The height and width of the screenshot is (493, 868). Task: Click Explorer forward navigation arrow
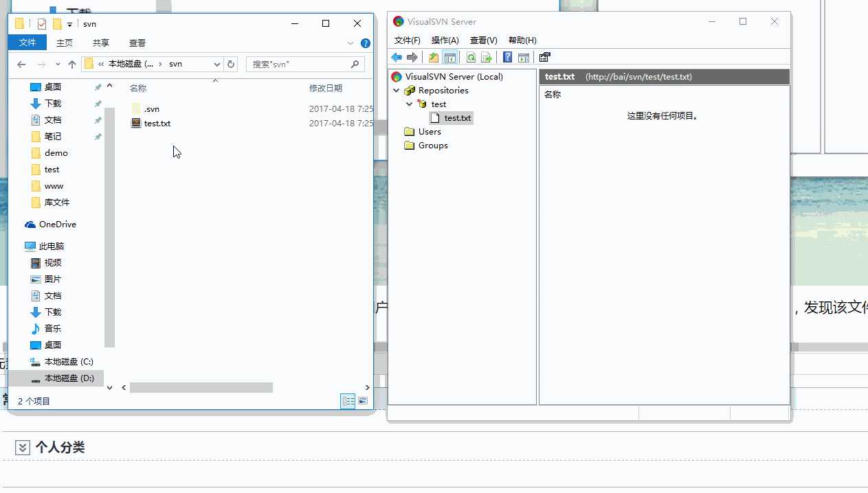(x=41, y=65)
